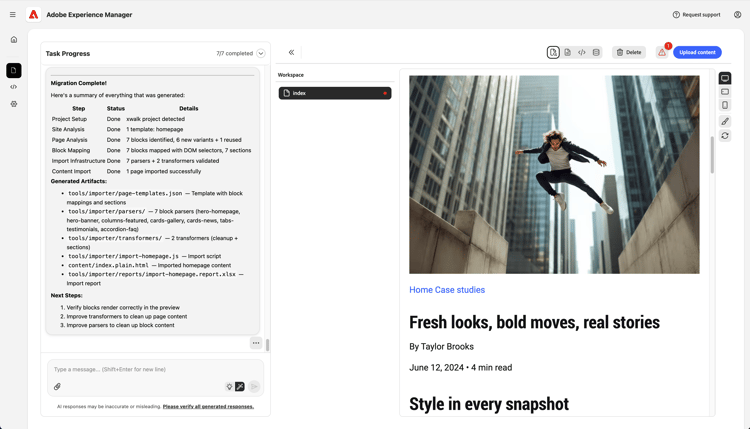Click 'Fresh looks, bold moves, real stories' heading
The width and height of the screenshot is (750, 429).
pos(534,322)
